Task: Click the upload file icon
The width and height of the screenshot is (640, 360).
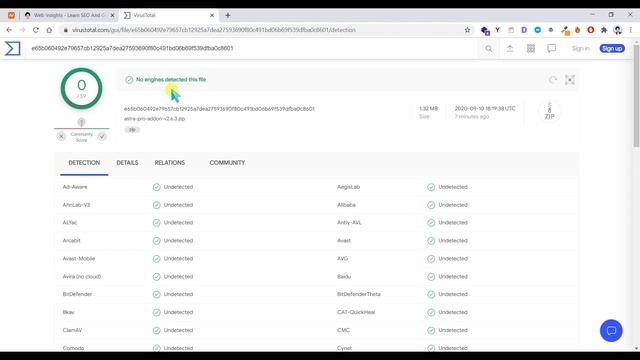Action: point(510,49)
